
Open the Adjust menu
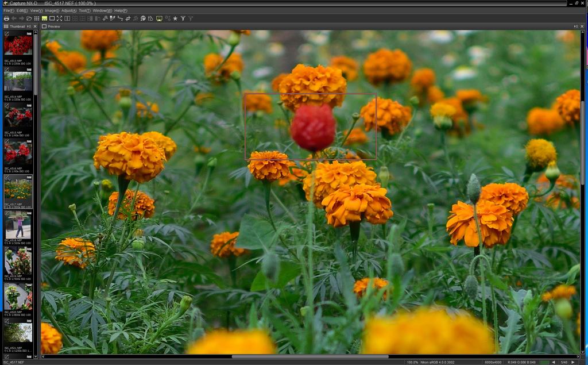(68, 10)
